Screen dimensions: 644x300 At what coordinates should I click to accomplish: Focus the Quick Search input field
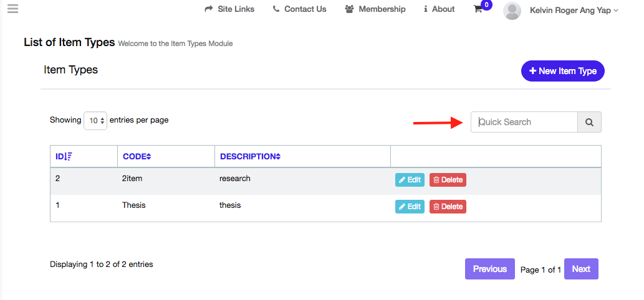coord(524,122)
